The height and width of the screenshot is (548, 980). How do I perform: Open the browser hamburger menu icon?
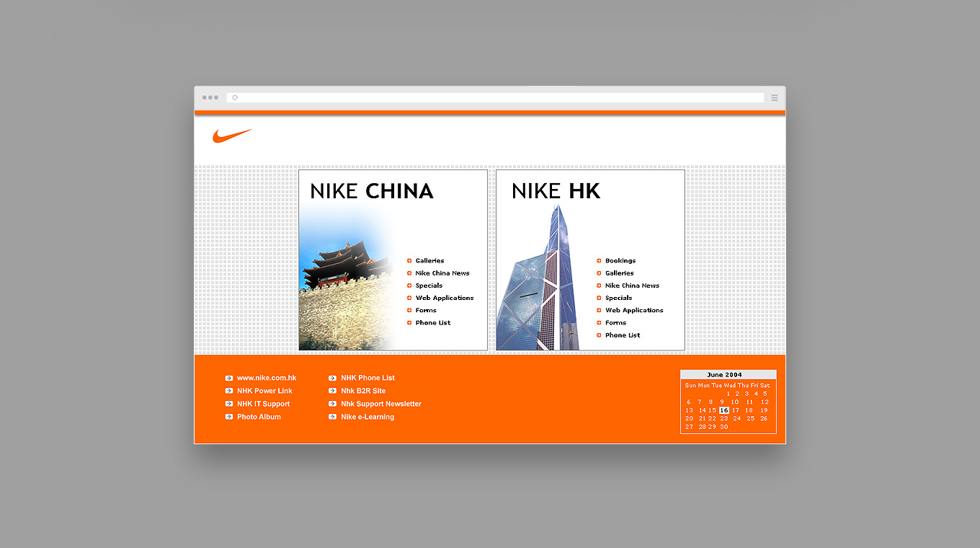pos(775,97)
